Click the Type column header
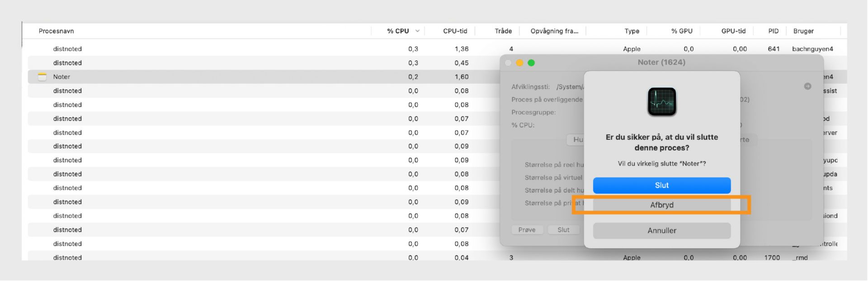The image size is (868, 281). pyautogui.click(x=632, y=31)
